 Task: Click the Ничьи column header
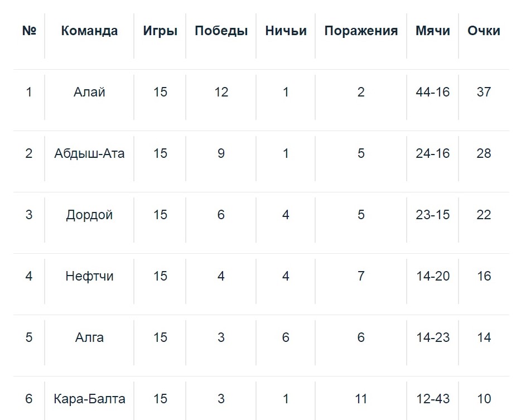pyautogui.click(x=286, y=31)
